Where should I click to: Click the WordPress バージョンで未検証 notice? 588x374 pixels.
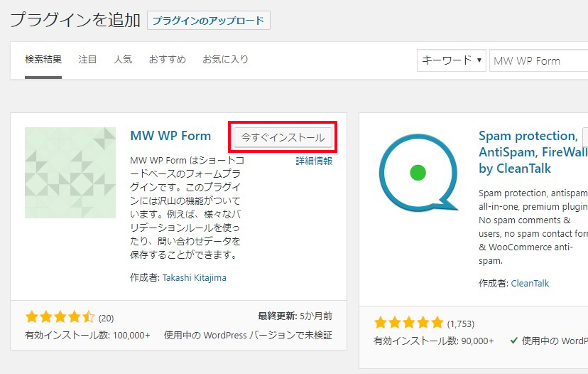(x=249, y=335)
